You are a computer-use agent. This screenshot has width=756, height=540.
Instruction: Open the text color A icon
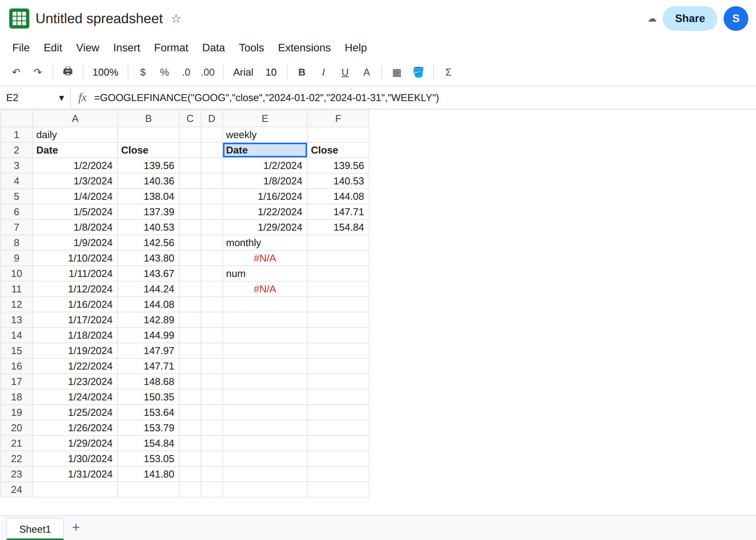point(366,72)
